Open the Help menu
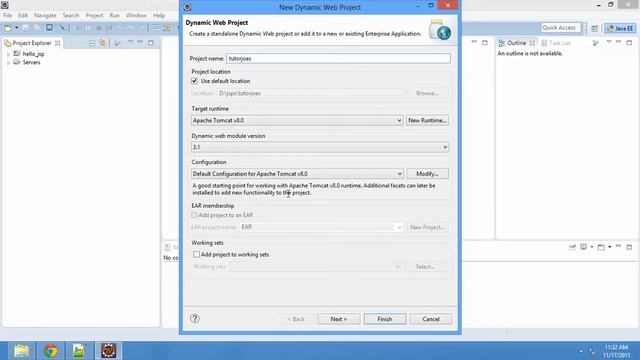 click(x=159, y=16)
